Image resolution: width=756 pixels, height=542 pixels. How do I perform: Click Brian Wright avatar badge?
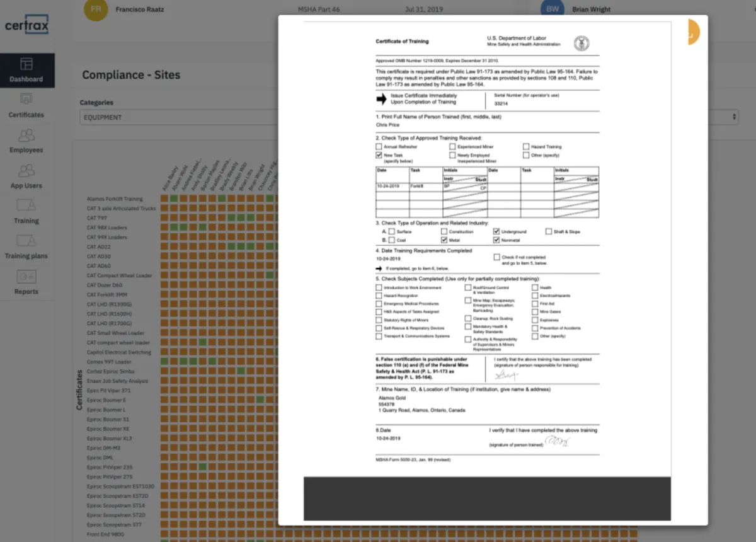[x=552, y=10]
